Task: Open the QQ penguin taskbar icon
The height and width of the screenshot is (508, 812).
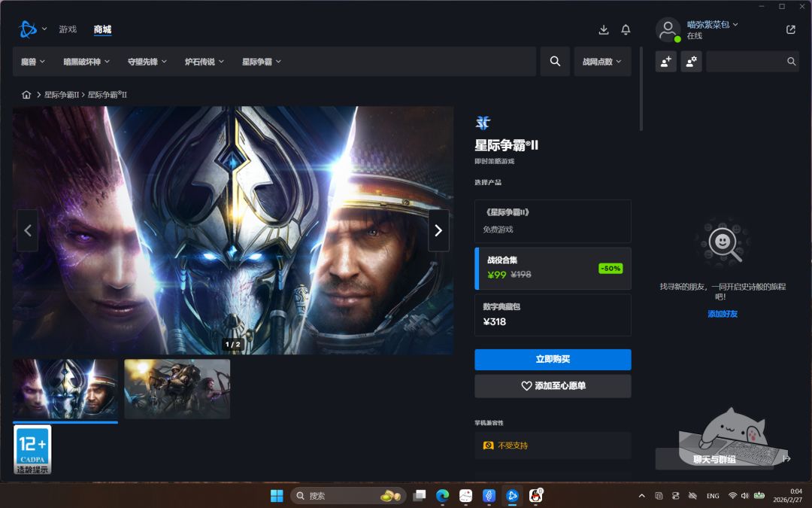Action: 536,495
